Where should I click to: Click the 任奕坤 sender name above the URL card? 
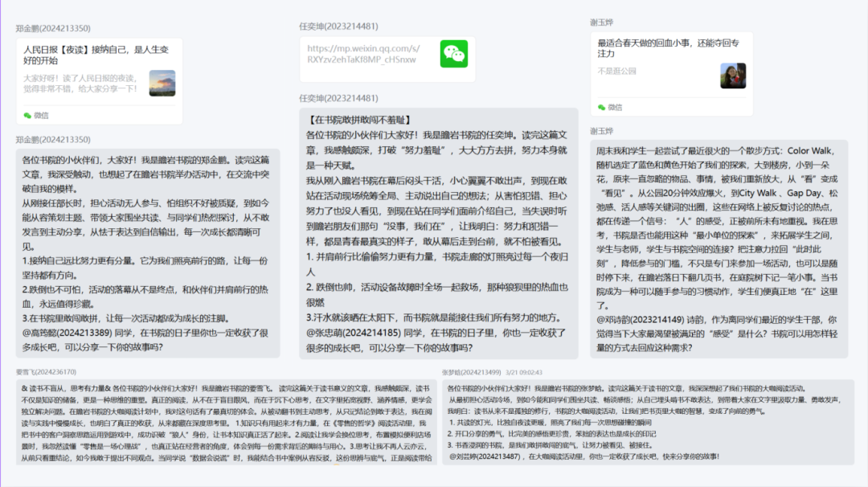coord(338,26)
